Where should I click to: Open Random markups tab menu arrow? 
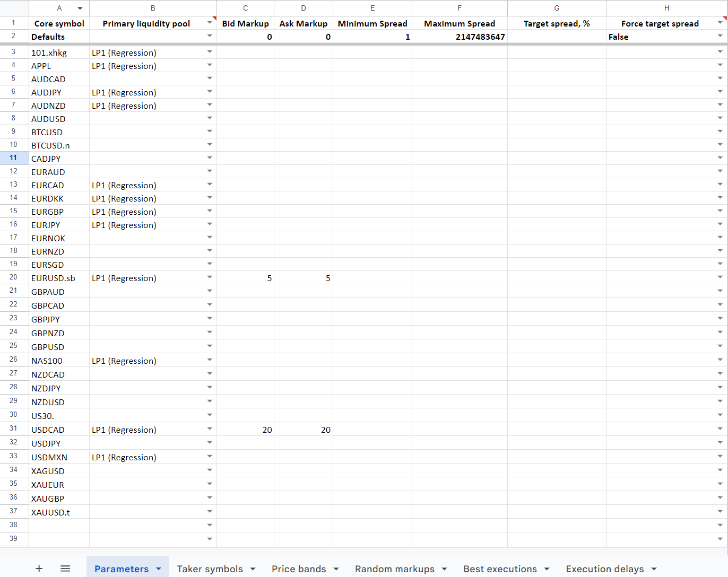pos(444,569)
